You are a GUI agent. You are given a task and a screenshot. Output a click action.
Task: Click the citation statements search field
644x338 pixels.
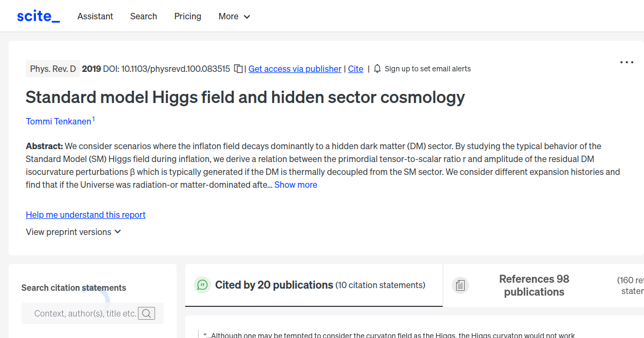(86, 313)
